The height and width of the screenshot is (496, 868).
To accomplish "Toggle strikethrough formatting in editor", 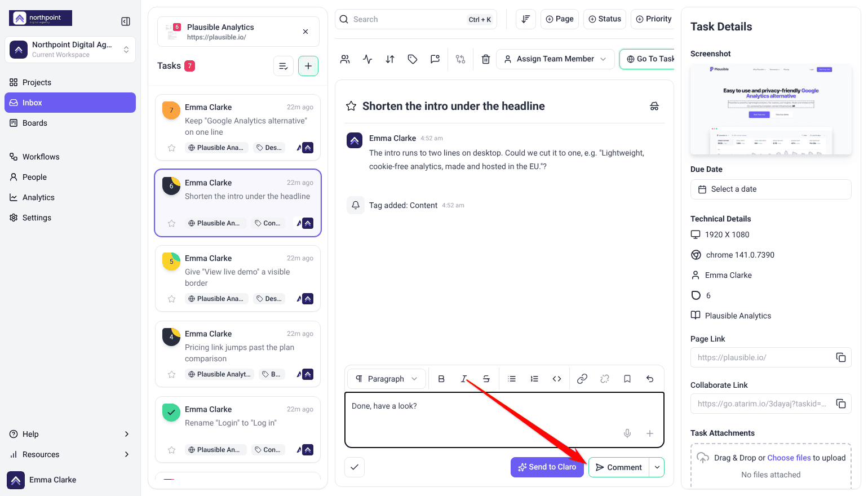I will (486, 379).
